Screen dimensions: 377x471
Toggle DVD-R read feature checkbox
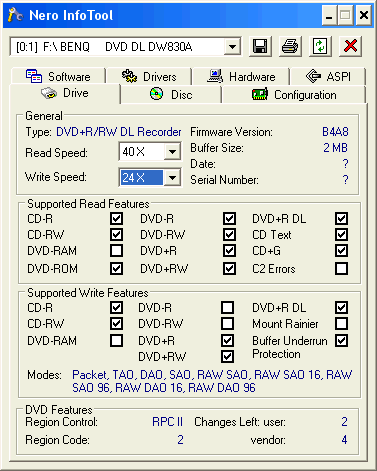(x=229, y=219)
